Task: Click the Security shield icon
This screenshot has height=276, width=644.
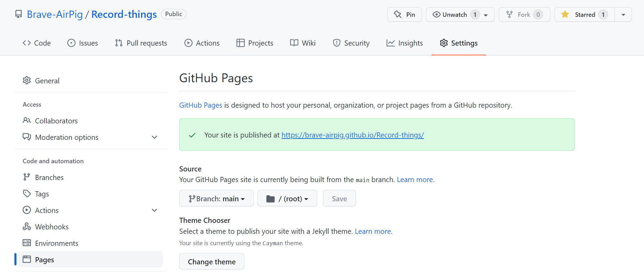Action: point(337,43)
